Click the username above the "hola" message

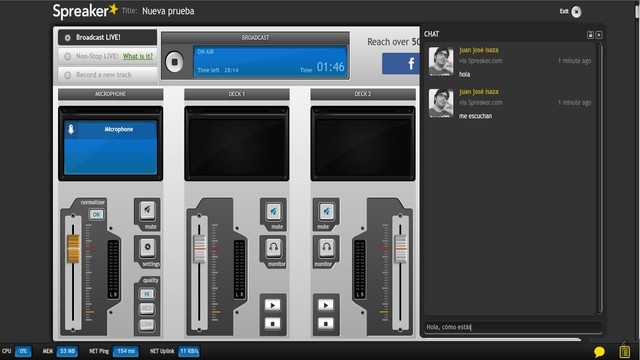[x=479, y=50]
